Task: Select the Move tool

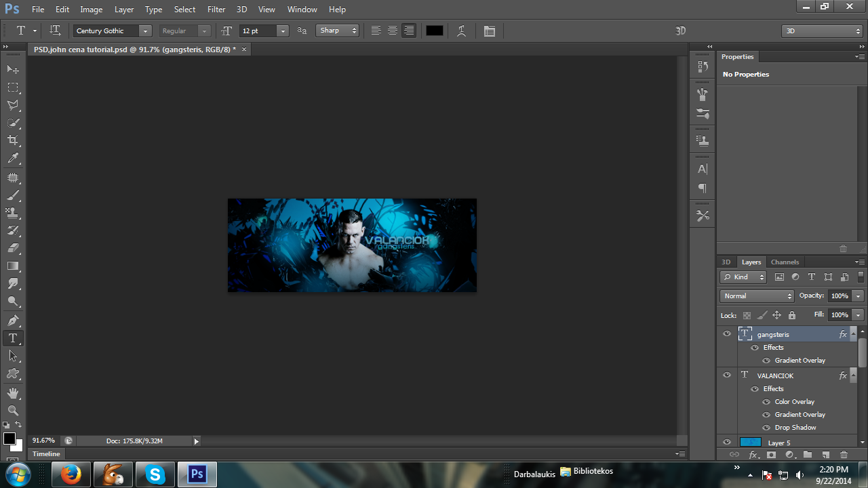Action: pyautogui.click(x=13, y=69)
